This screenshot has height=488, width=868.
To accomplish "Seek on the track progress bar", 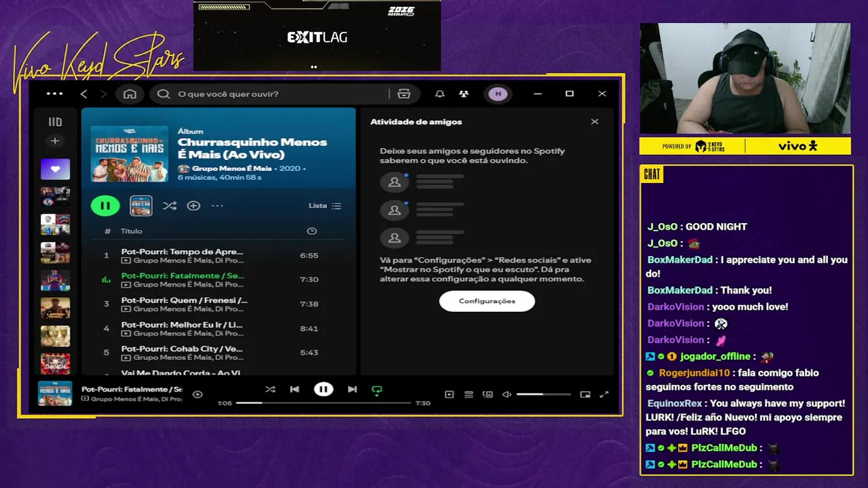I will pos(323,403).
